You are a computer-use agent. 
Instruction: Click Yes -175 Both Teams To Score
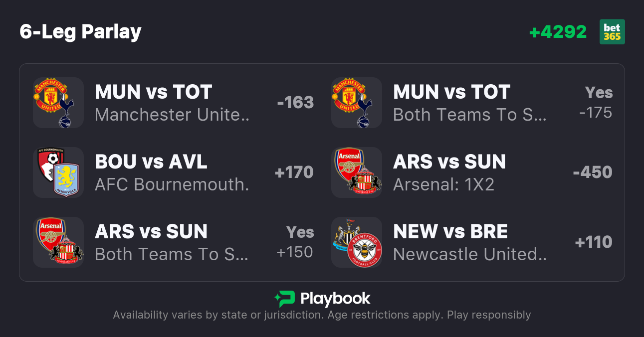tap(598, 103)
